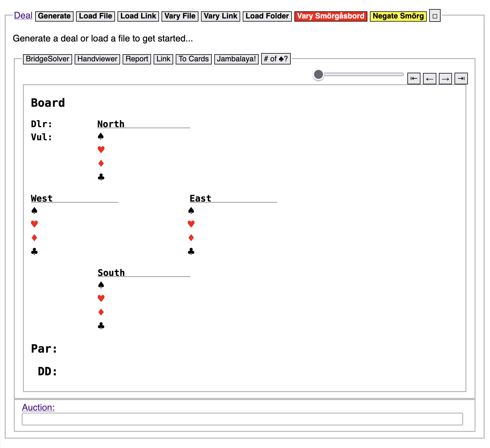
Task: Click North's spade suit symbol
Action: pyautogui.click(x=101, y=136)
